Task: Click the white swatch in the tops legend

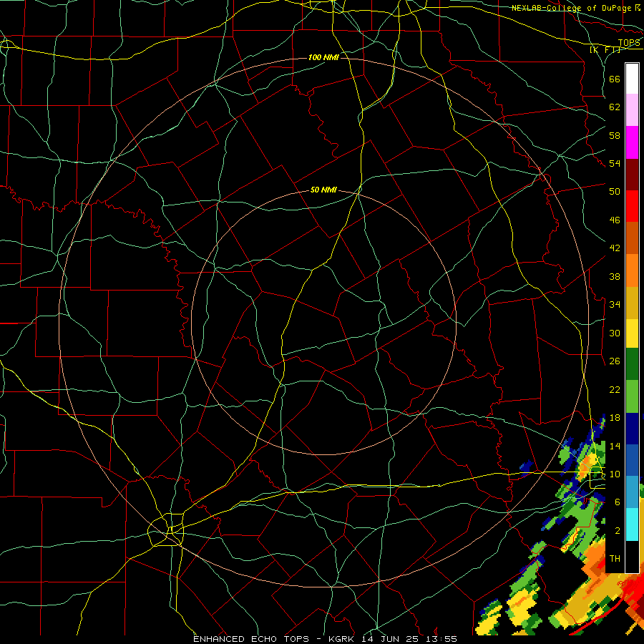Action: (x=632, y=79)
